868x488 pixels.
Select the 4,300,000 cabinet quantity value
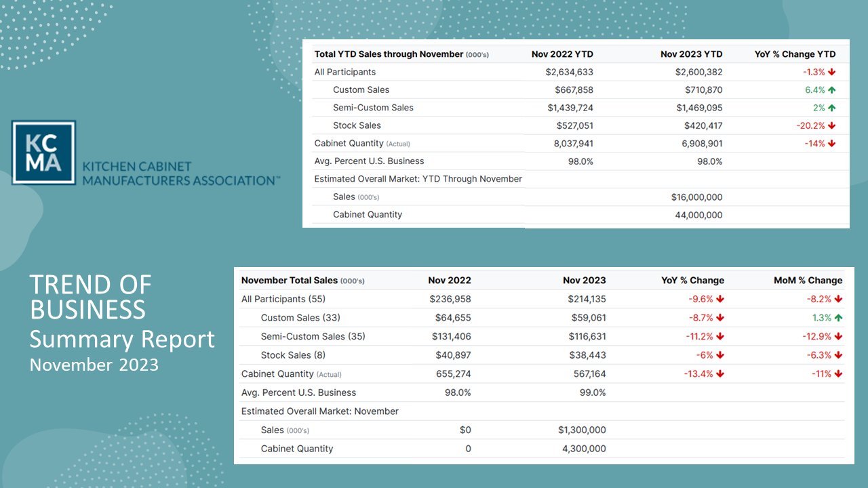pos(582,449)
